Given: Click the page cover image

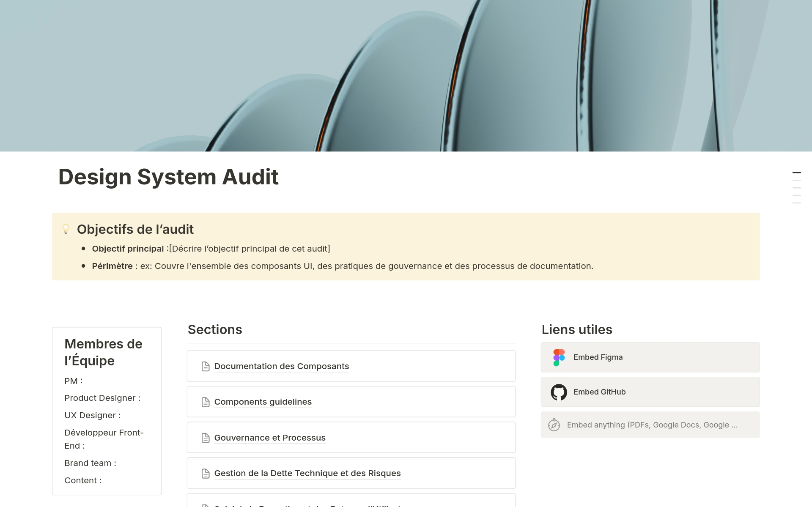Looking at the screenshot, I should (x=406, y=76).
